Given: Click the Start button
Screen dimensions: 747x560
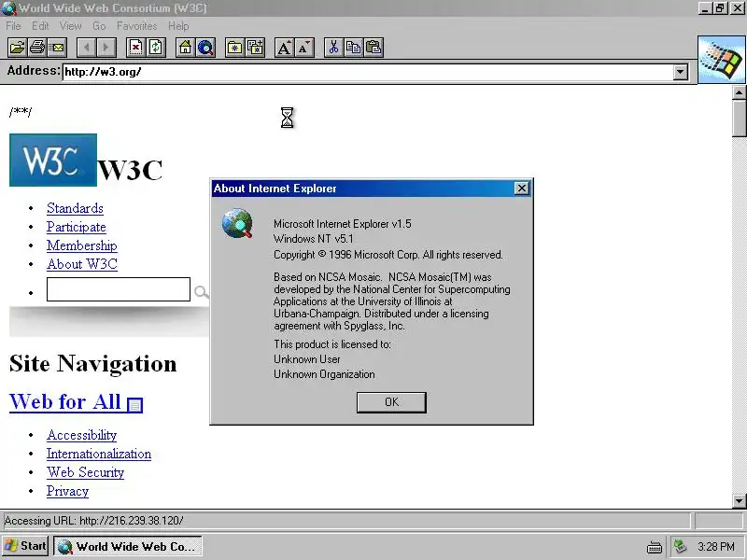Looking at the screenshot, I should (x=25, y=546).
